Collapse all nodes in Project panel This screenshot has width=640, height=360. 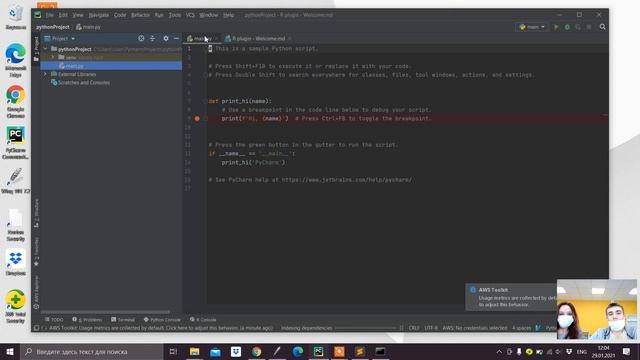point(152,38)
